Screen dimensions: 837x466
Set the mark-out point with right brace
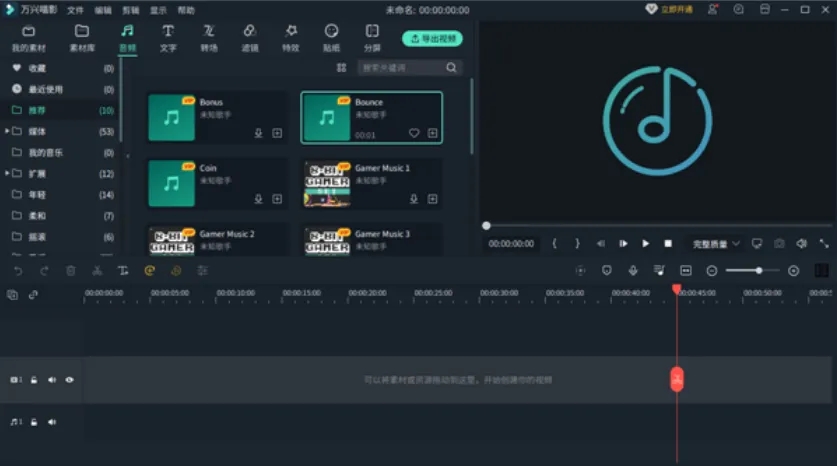click(577, 244)
